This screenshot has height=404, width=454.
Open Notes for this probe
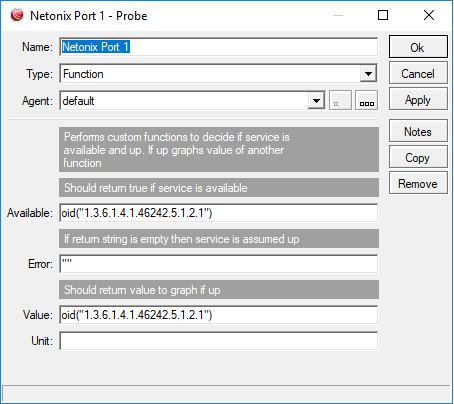[x=418, y=131]
